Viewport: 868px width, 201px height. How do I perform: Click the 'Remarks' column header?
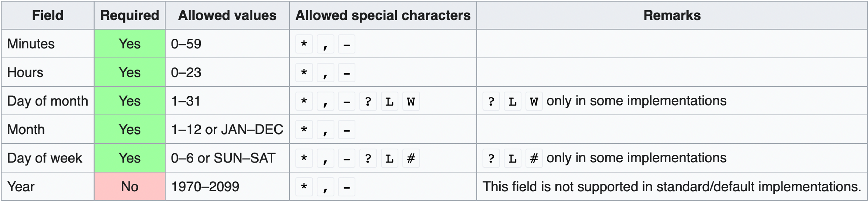point(672,16)
